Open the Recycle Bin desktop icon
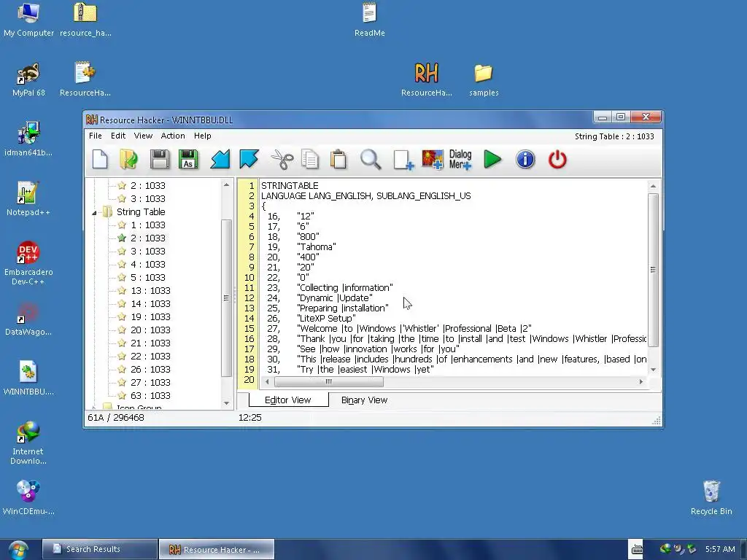The height and width of the screenshot is (560, 747). pyautogui.click(x=711, y=498)
